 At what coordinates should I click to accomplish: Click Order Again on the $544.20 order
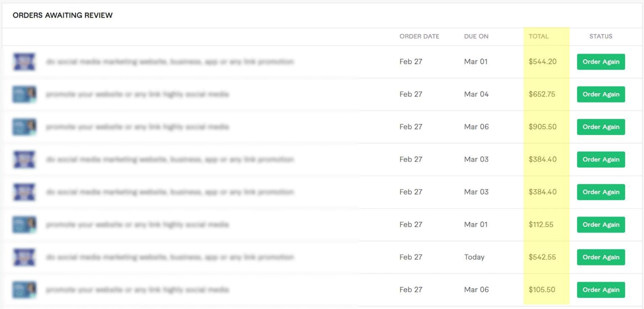click(600, 62)
